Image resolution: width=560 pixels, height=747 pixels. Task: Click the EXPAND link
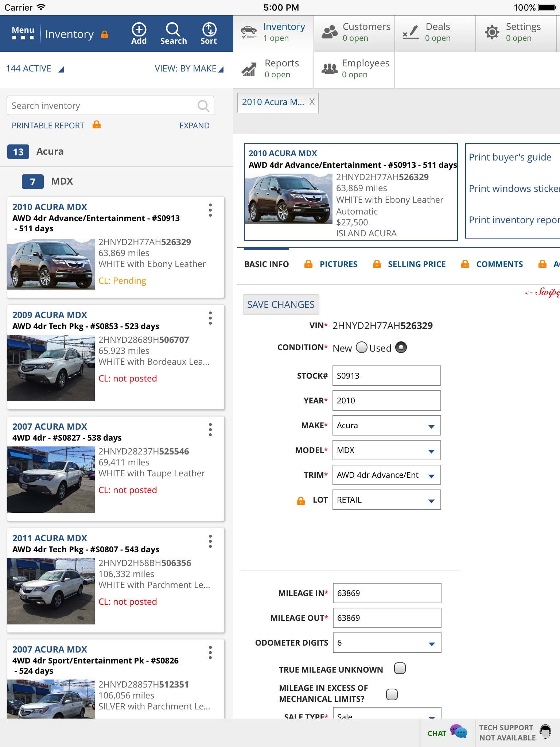[x=194, y=125]
